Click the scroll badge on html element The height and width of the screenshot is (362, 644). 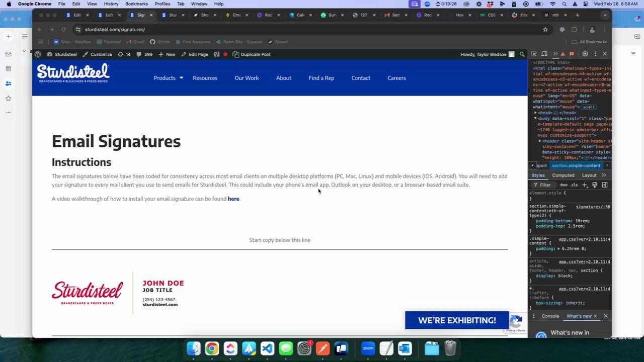coord(589,107)
